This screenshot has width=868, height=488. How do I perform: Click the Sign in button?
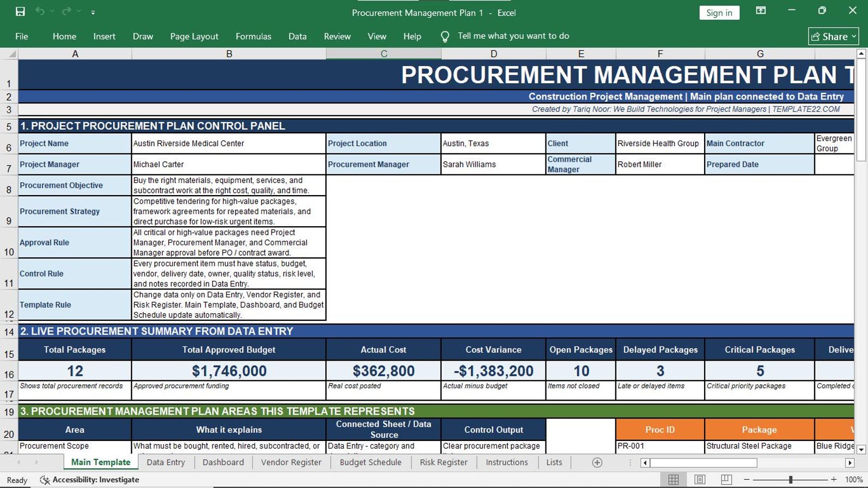click(x=719, y=13)
